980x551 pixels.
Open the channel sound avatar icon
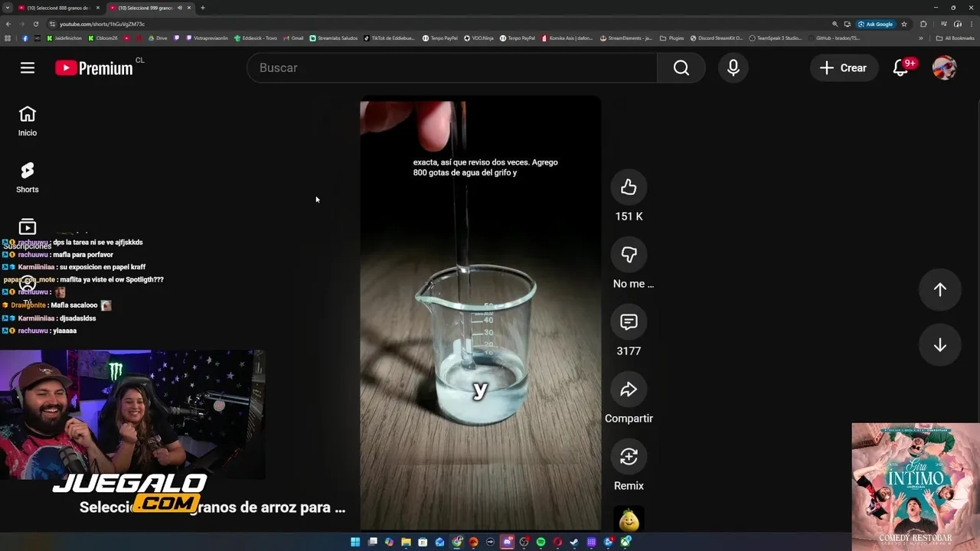[629, 520]
